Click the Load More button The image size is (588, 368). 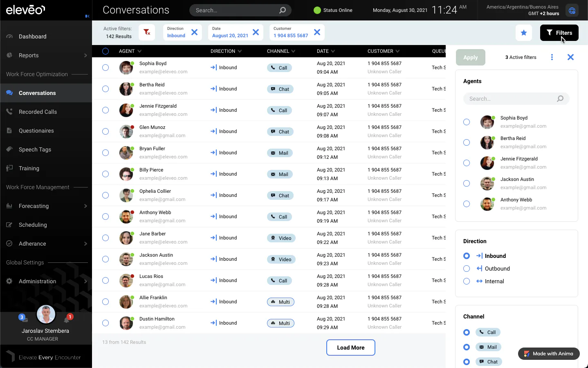(351, 348)
